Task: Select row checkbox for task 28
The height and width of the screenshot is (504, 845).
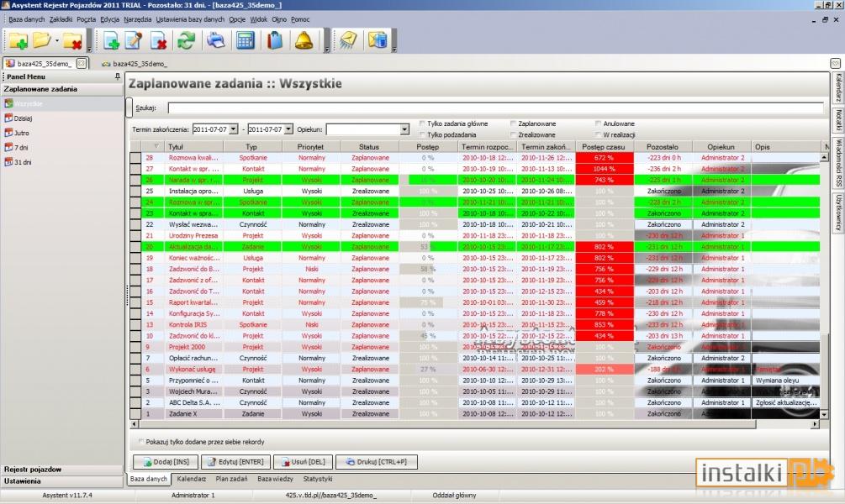Action: pyautogui.click(x=135, y=158)
